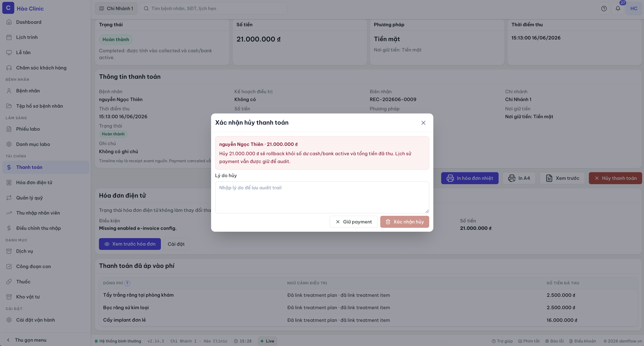Image resolution: width=644 pixels, height=346 pixels.
Task: Click the Giữ payment button
Action: point(354,222)
